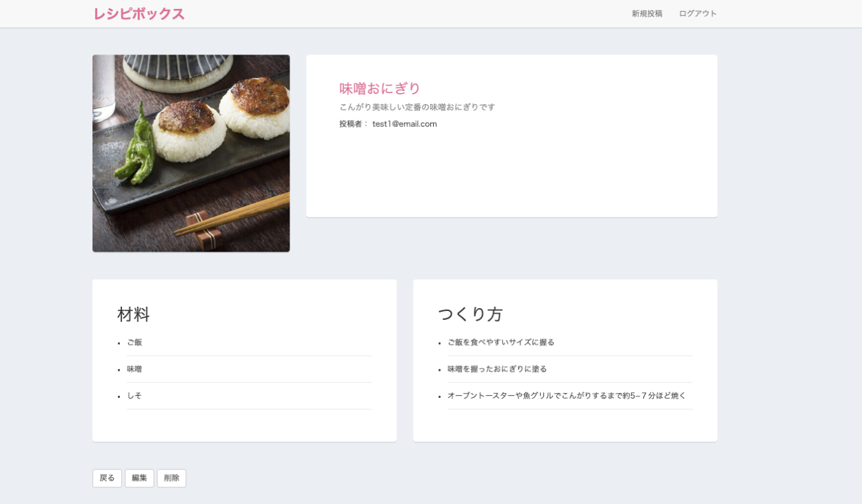Click the poster email test1@email.com
The width and height of the screenshot is (862, 504).
(x=404, y=124)
